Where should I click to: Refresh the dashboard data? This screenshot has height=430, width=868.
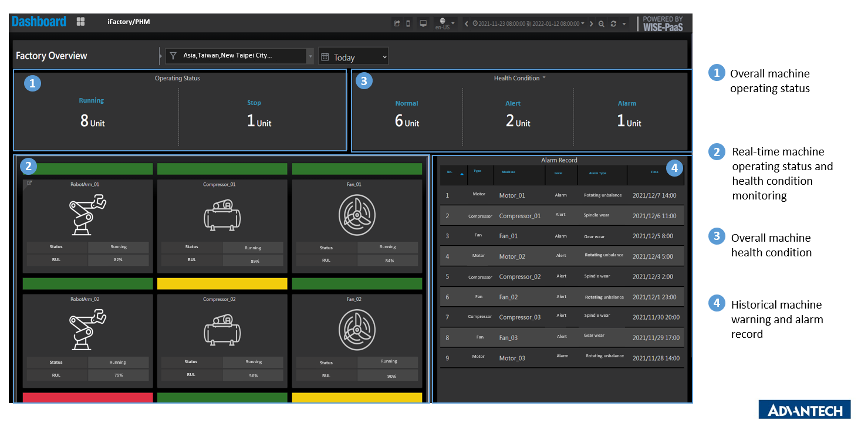(x=612, y=23)
